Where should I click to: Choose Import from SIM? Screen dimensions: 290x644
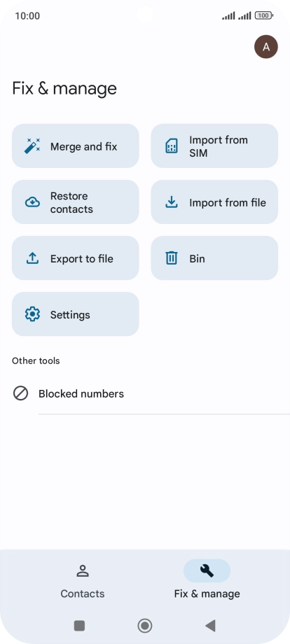(214, 146)
